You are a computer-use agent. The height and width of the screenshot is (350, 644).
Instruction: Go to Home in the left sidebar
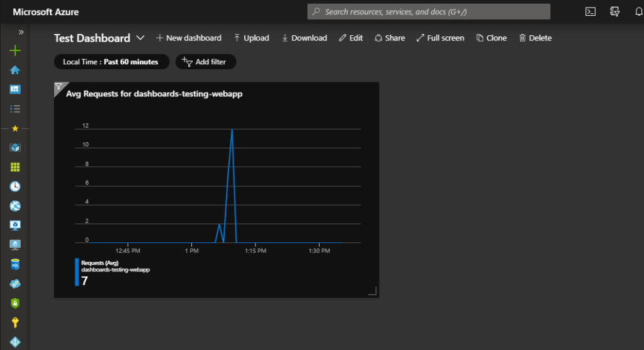[15, 70]
